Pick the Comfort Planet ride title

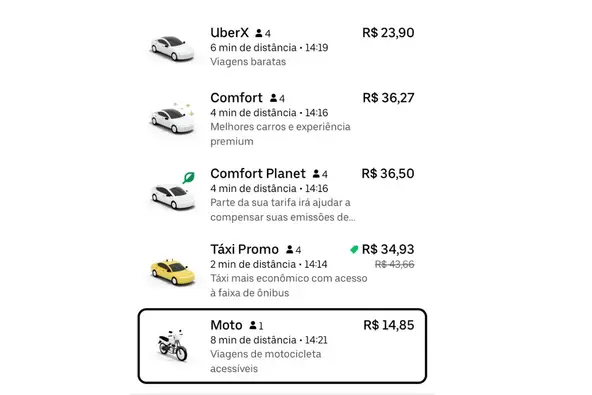(258, 174)
